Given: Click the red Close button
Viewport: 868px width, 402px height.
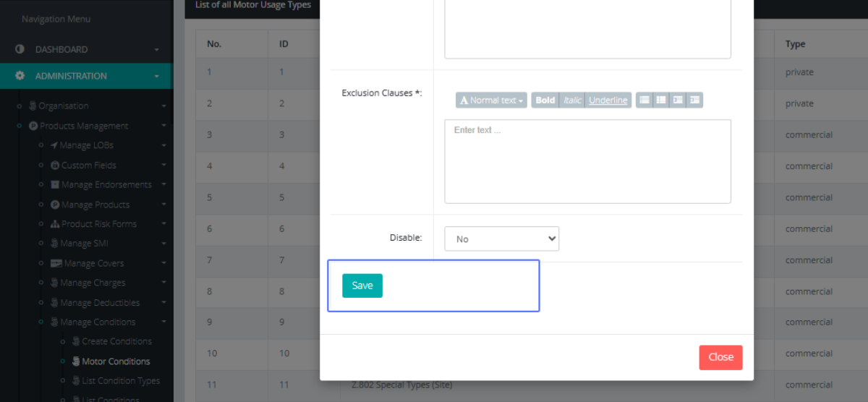Looking at the screenshot, I should point(720,357).
